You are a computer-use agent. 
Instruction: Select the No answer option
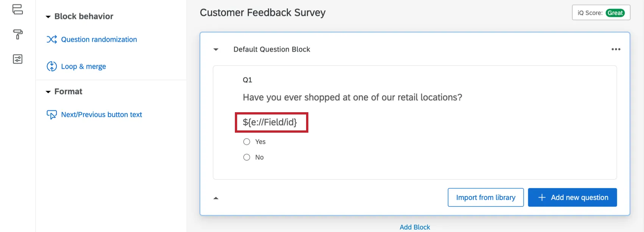(247, 157)
